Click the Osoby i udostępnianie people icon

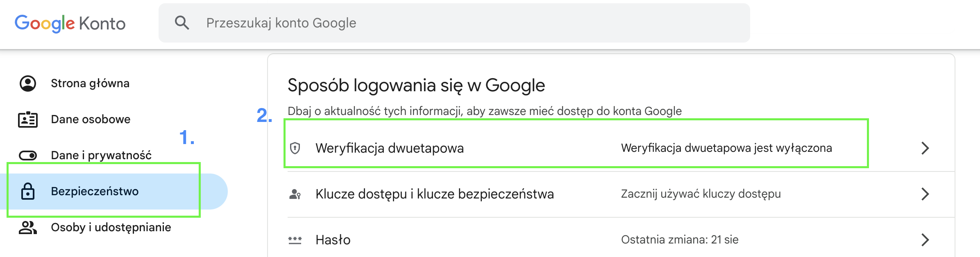(x=27, y=228)
